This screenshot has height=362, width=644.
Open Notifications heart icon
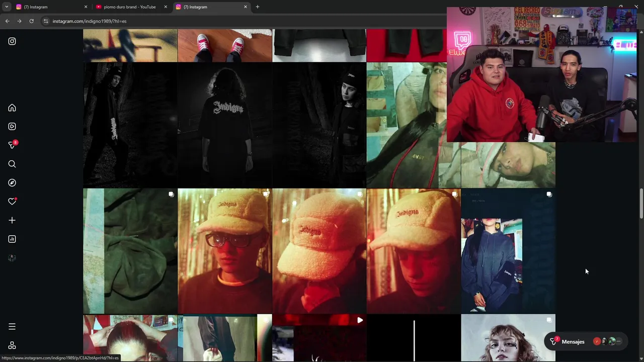tap(12, 201)
